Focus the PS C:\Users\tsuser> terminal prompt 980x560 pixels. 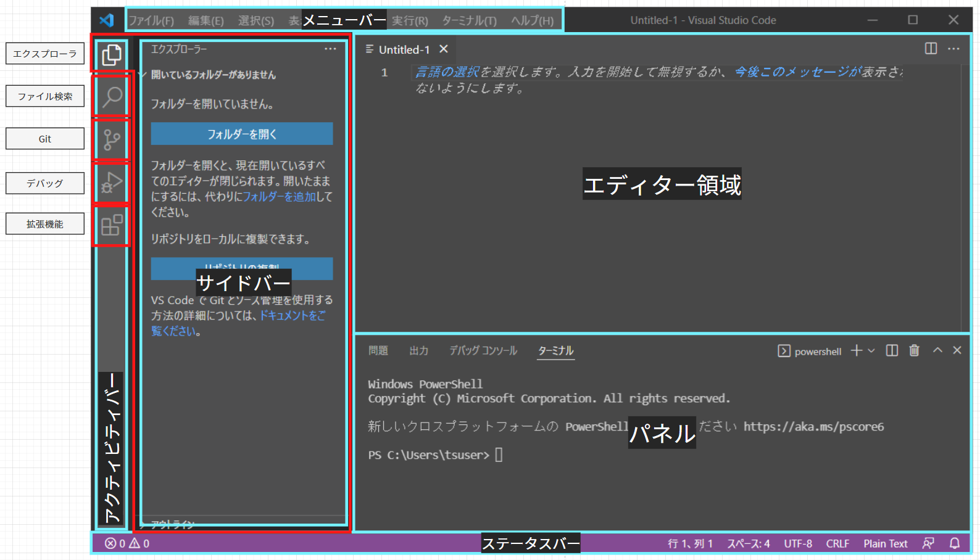(429, 455)
